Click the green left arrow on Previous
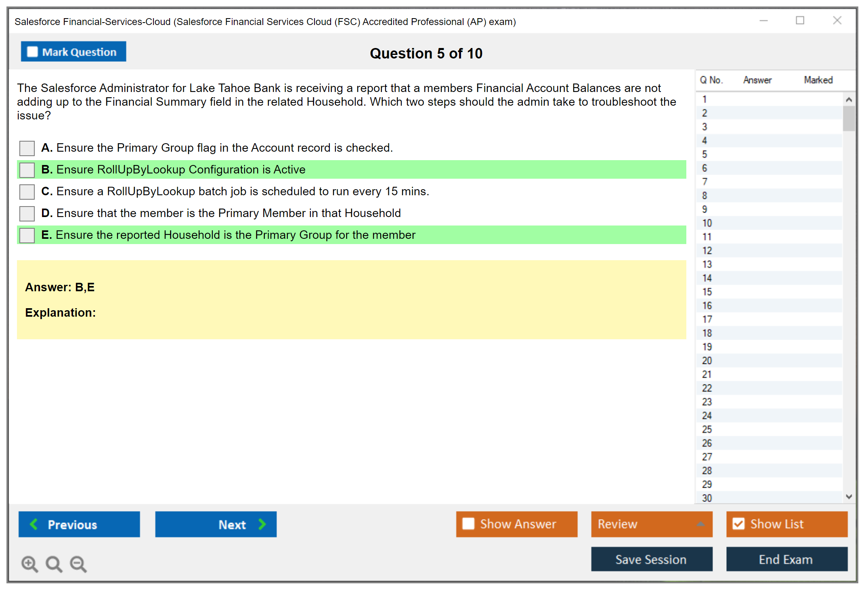Screen dimensions: 868x593 (34, 524)
